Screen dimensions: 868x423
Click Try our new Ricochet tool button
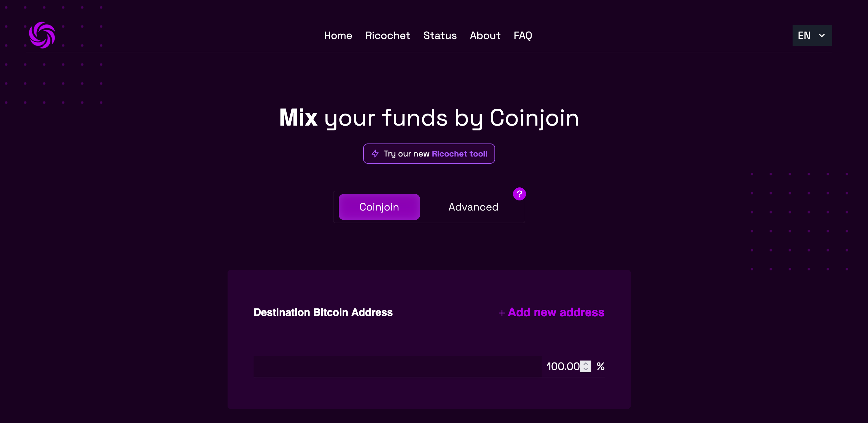point(429,154)
